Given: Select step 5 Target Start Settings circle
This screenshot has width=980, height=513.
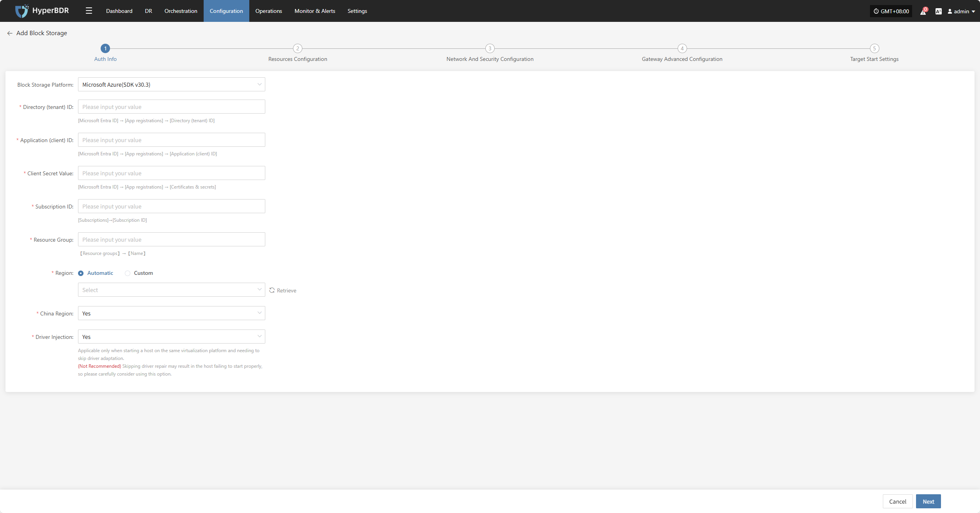Looking at the screenshot, I should 874,48.
